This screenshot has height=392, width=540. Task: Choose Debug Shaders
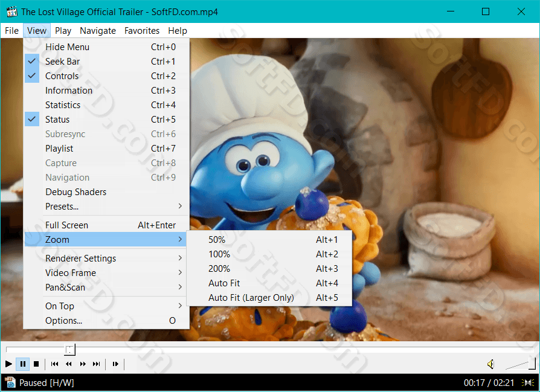pyautogui.click(x=106, y=191)
